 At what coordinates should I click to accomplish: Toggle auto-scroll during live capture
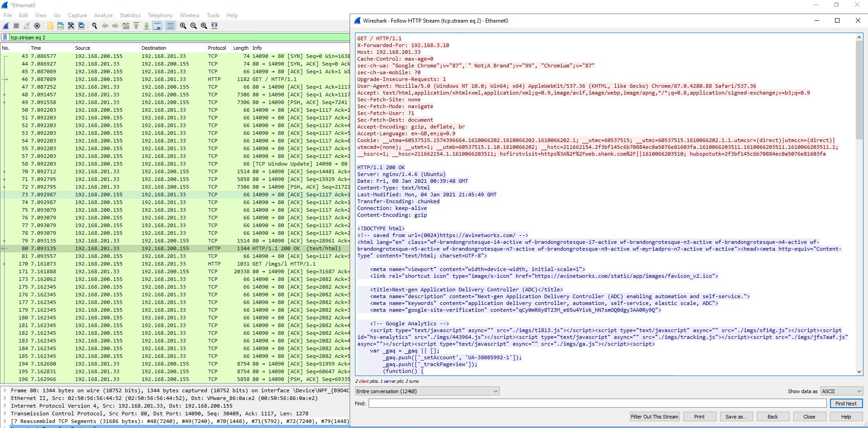(x=157, y=26)
